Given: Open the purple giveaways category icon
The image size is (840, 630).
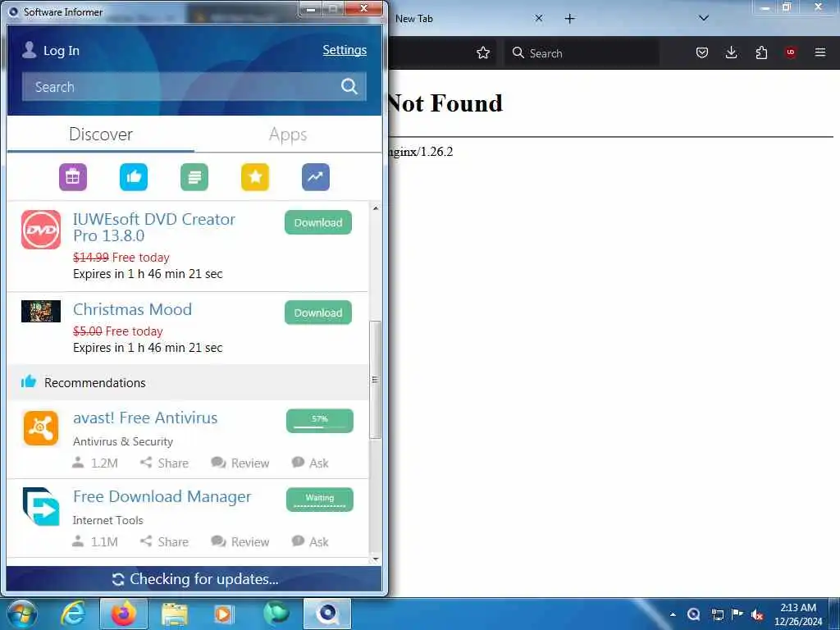Looking at the screenshot, I should 73,177.
